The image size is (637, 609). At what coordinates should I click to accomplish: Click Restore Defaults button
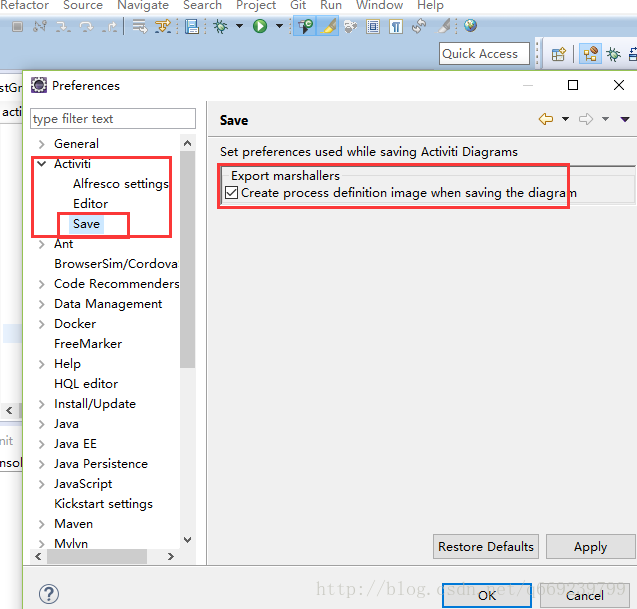point(486,547)
